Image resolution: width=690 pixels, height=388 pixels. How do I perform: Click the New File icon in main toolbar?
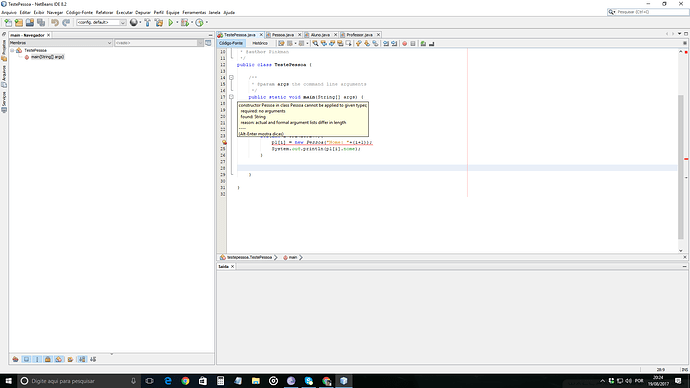8,22
